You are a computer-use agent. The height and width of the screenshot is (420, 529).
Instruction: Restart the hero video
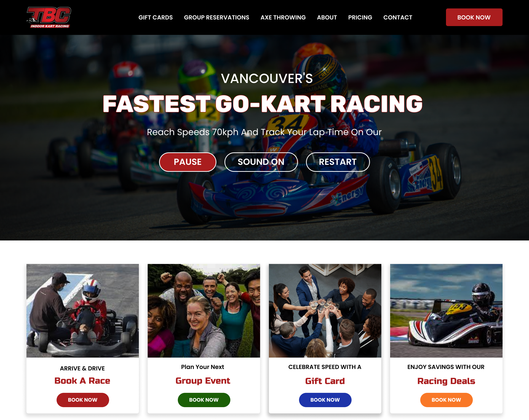click(x=338, y=162)
